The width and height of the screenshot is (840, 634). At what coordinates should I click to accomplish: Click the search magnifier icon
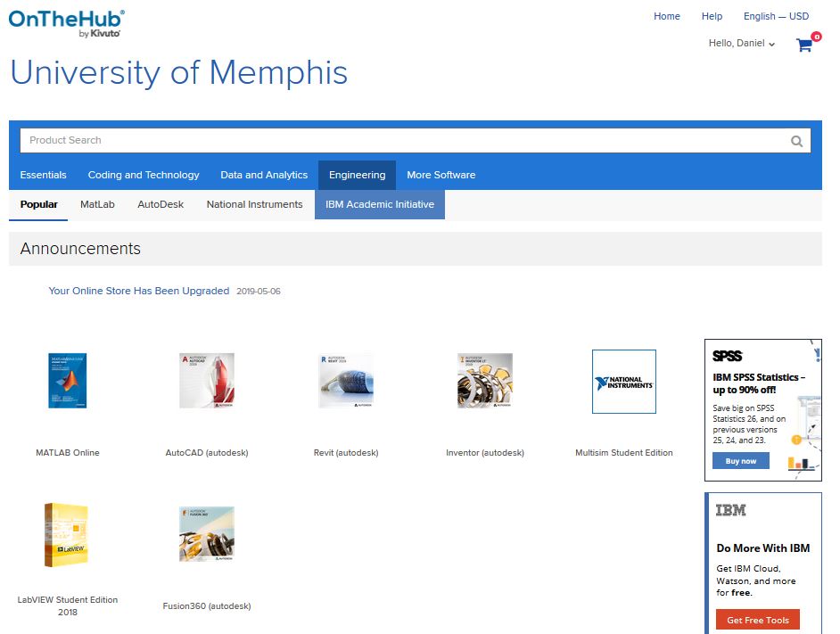796,141
